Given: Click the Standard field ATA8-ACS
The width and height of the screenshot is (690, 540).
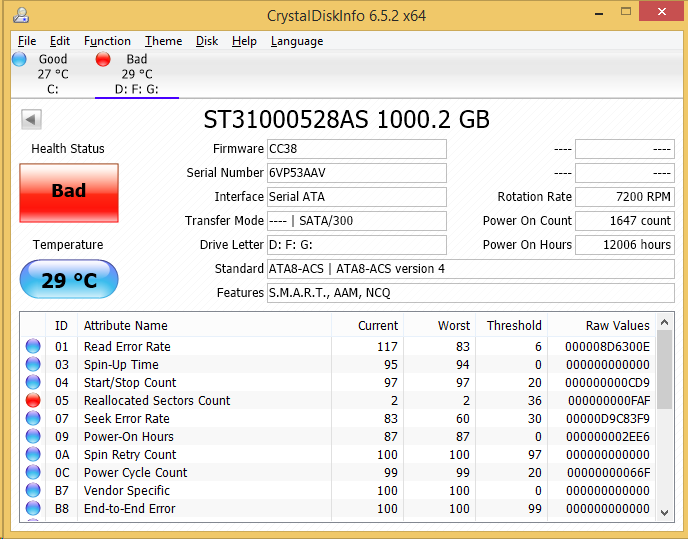Looking at the screenshot, I should [x=471, y=269].
